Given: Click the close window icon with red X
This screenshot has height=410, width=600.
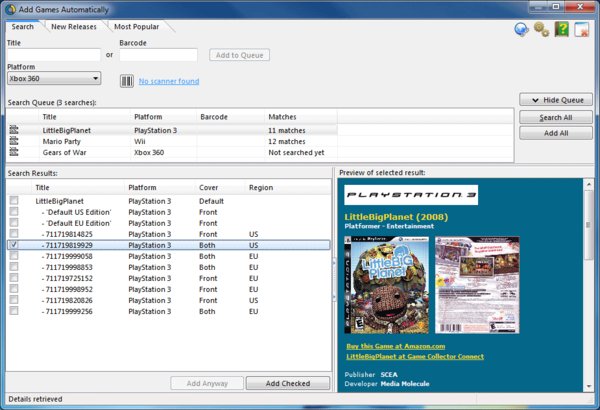Looking at the screenshot, I should point(581,29).
